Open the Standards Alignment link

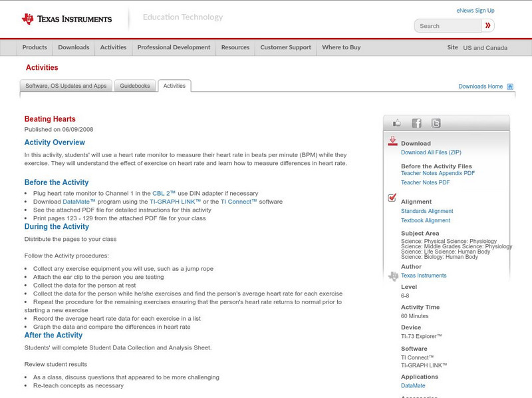427,211
